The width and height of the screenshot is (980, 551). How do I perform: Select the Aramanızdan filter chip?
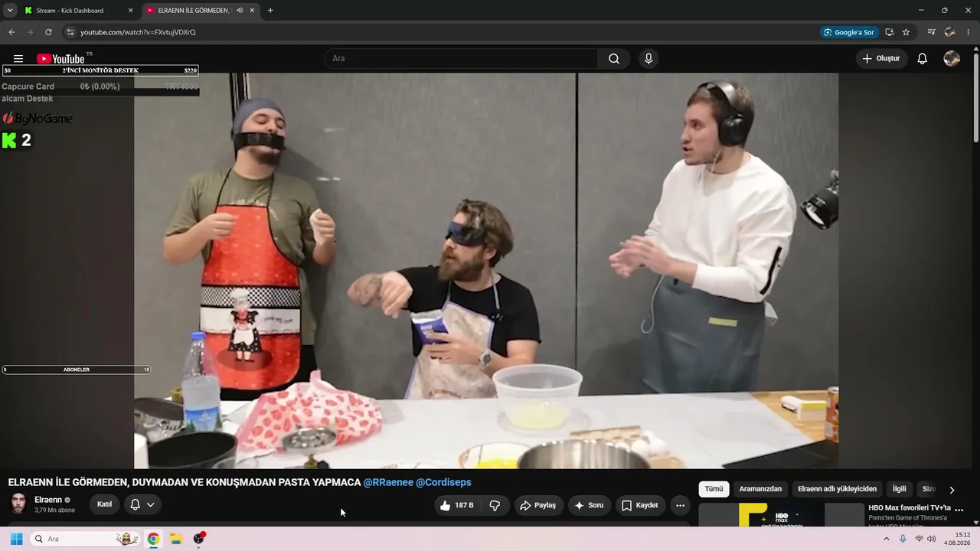coord(760,489)
